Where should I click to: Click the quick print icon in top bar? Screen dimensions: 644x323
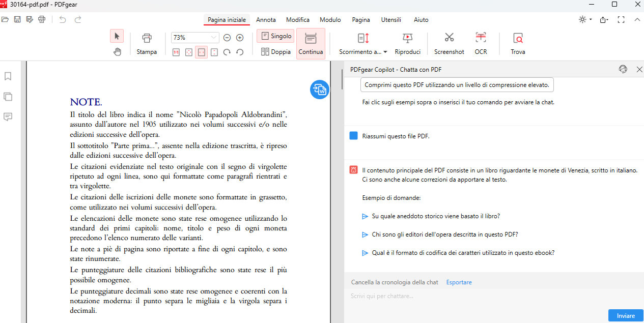pos(42,20)
